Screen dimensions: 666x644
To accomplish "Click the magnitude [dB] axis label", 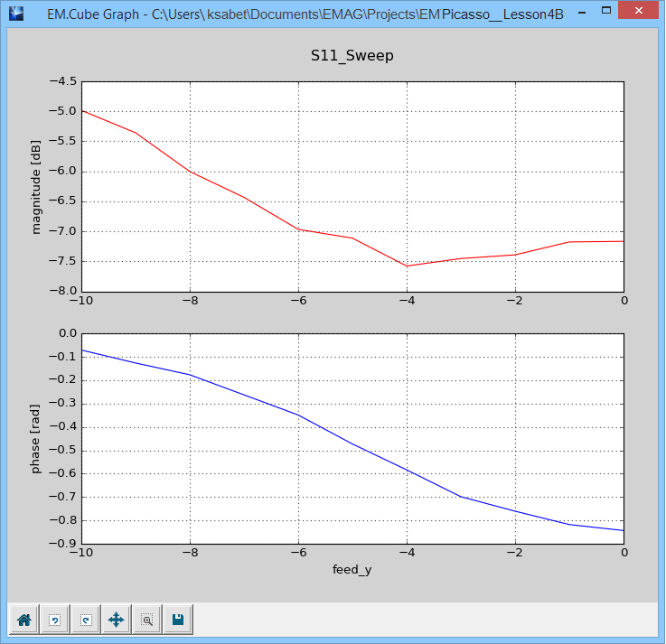I will click(x=37, y=187).
